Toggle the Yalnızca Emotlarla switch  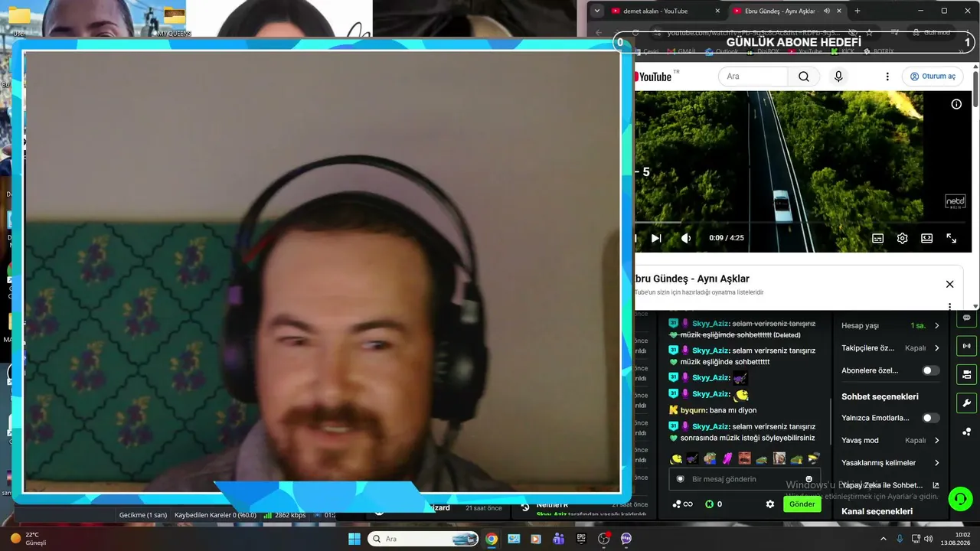[x=931, y=418]
